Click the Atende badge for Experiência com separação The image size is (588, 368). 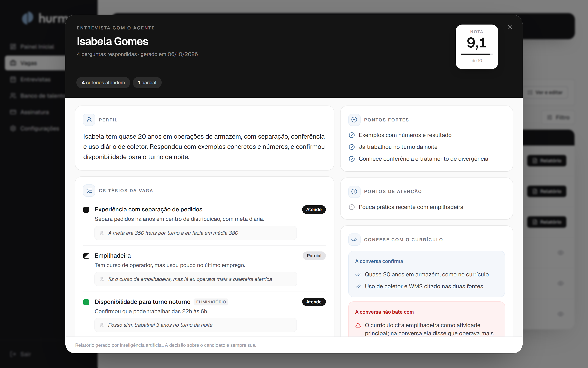point(314,209)
